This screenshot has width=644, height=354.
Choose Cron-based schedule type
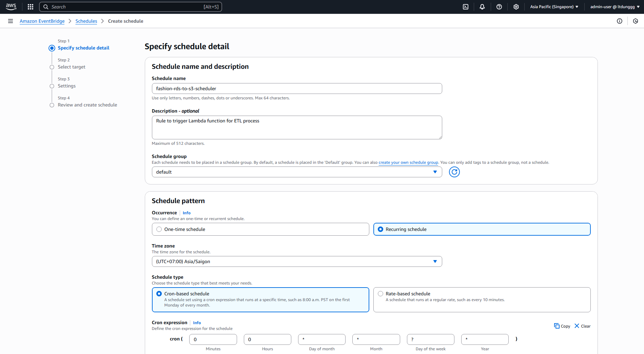pyautogui.click(x=260, y=300)
